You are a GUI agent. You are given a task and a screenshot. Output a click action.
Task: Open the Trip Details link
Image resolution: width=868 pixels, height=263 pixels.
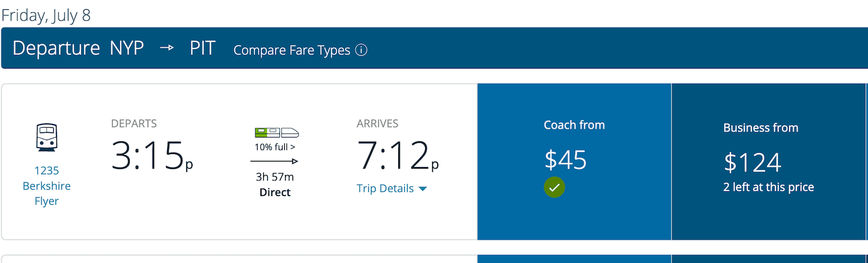coord(385,189)
